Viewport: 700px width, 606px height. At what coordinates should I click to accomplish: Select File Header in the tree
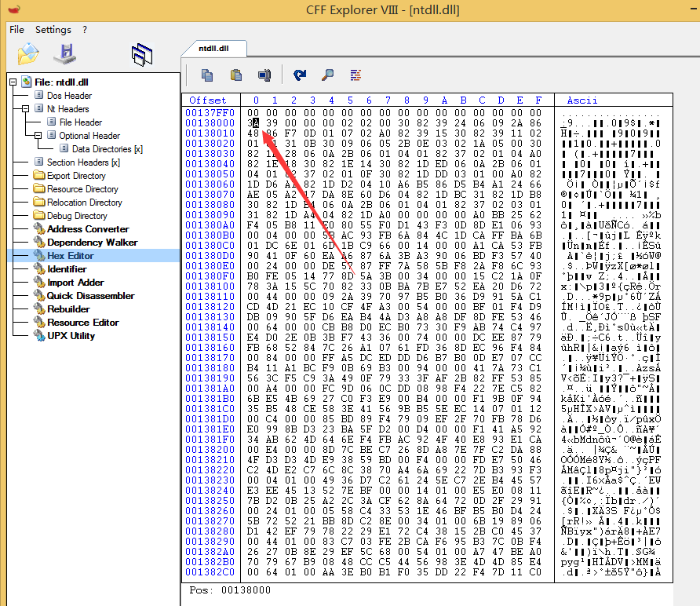coord(81,122)
